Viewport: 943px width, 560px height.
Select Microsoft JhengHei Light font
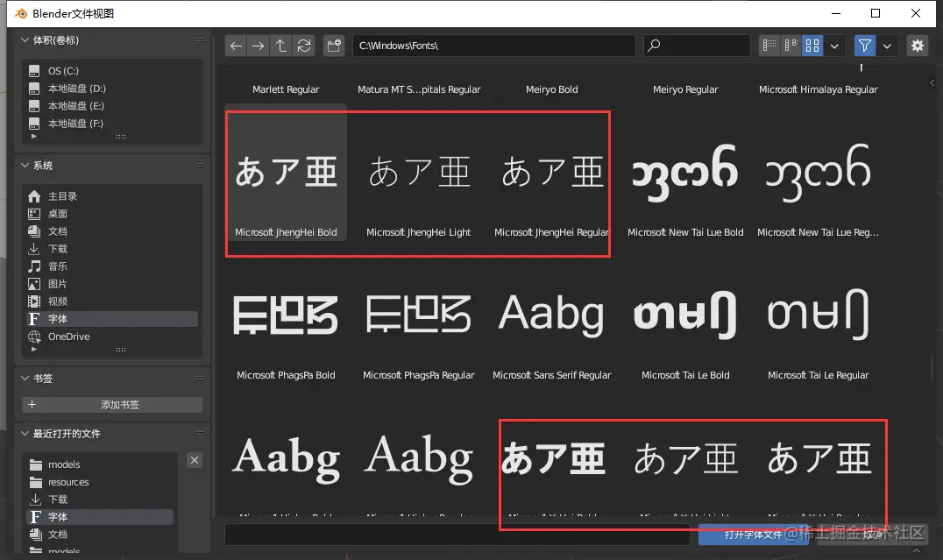(419, 174)
